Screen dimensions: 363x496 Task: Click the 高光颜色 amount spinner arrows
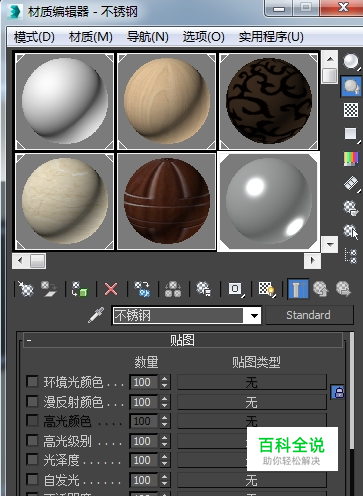click(164, 421)
